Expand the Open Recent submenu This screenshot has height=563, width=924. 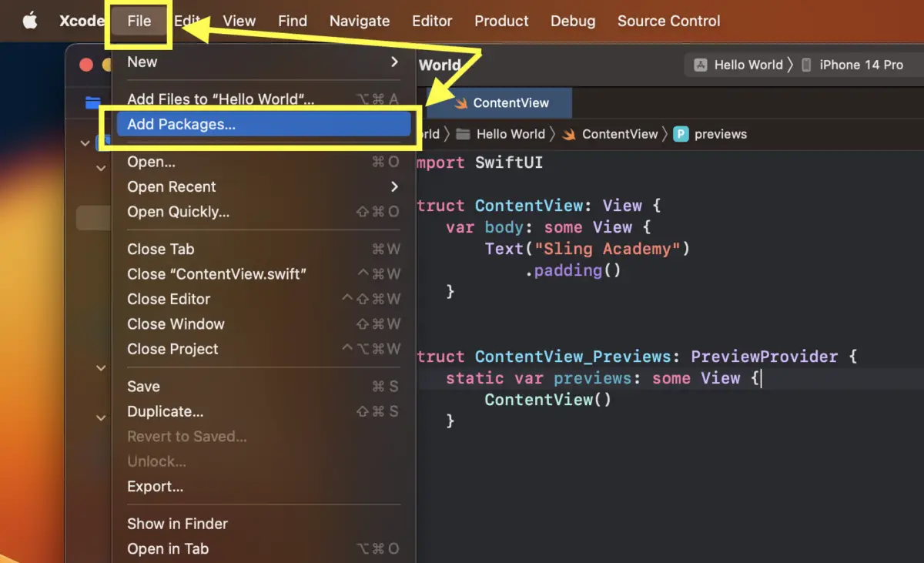click(x=263, y=186)
